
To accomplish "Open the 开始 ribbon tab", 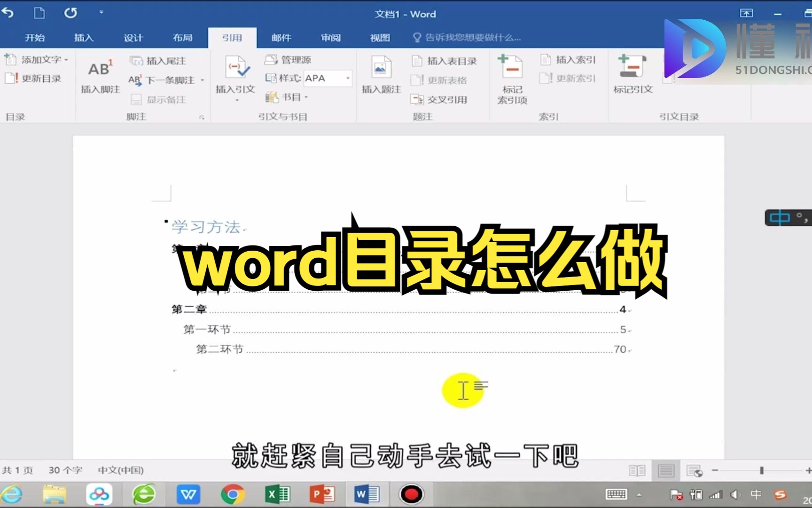I will [x=35, y=38].
